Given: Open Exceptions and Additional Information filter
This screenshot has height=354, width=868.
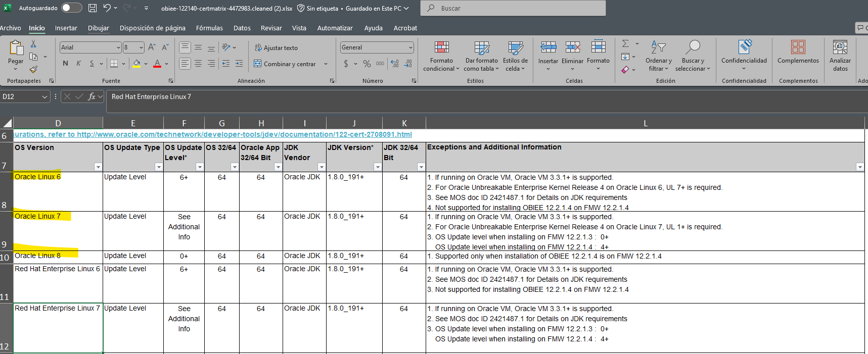Looking at the screenshot, I should tap(860, 167).
